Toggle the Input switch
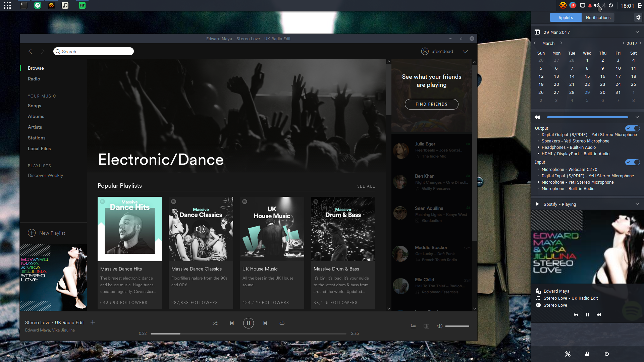This screenshot has width=644, height=362. click(x=633, y=162)
